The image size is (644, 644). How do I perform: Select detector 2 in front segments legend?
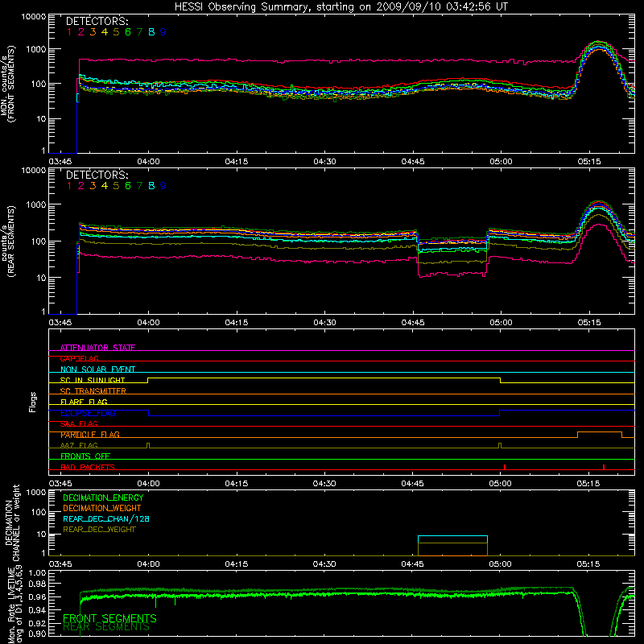pyautogui.click(x=81, y=32)
